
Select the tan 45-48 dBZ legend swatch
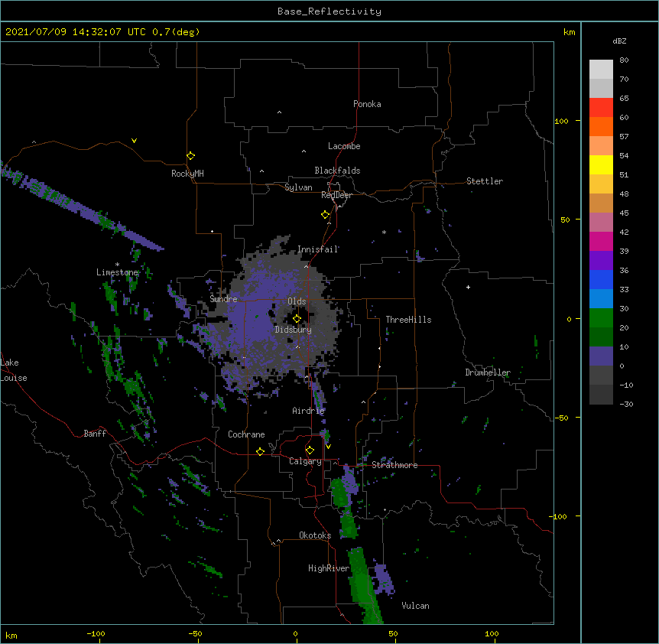click(x=601, y=203)
